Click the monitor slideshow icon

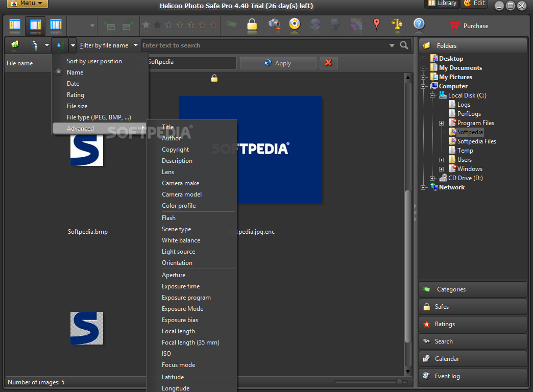(335, 24)
